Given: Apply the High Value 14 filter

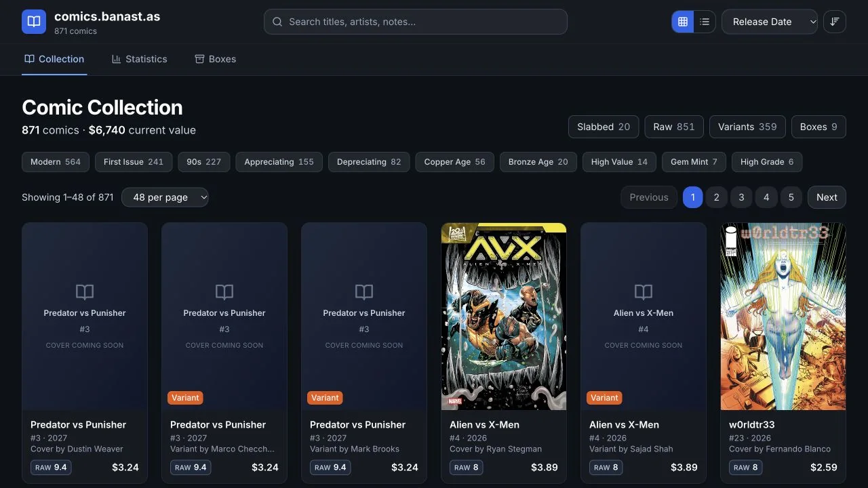Looking at the screenshot, I should [x=619, y=162].
